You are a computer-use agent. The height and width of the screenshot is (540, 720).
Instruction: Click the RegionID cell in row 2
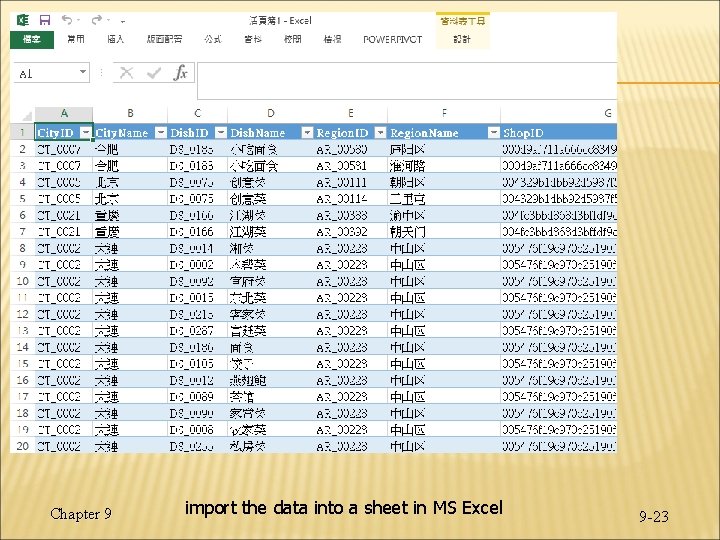[350, 149]
